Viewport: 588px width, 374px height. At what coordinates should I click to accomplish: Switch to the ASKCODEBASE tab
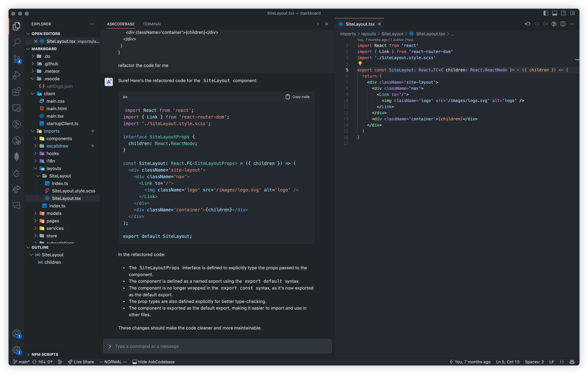pyautogui.click(x=121, y=24)
